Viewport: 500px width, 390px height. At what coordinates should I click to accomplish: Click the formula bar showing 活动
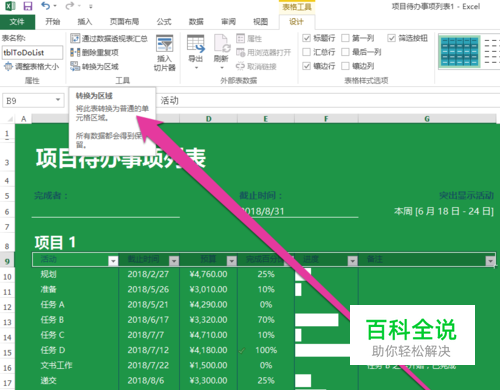point(327,100)
